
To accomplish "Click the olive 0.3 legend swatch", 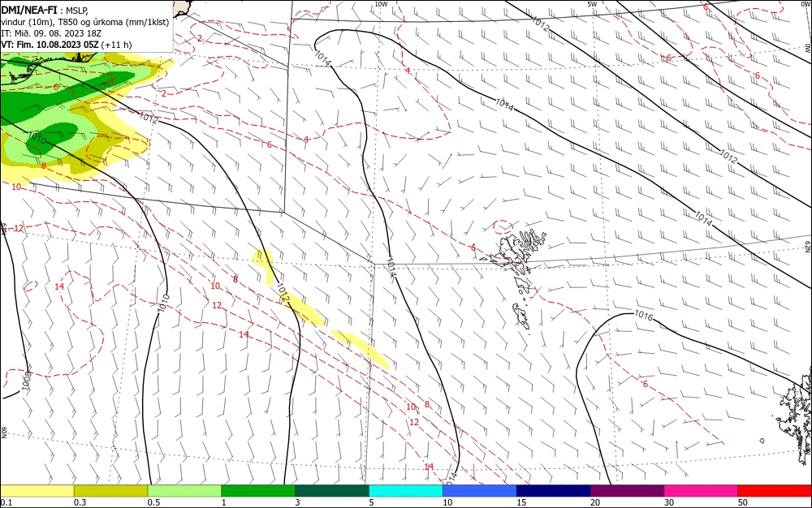I will click(x=110, y=491).
